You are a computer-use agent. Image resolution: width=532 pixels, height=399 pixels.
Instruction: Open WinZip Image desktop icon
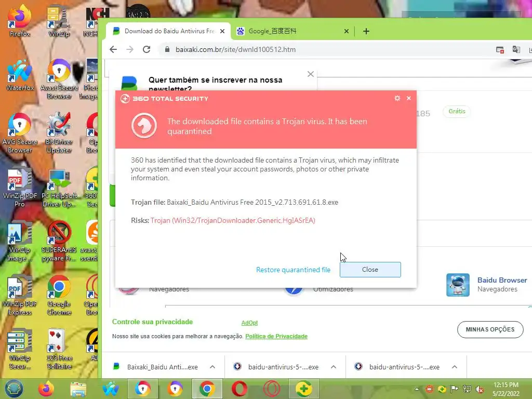(20, 242)
